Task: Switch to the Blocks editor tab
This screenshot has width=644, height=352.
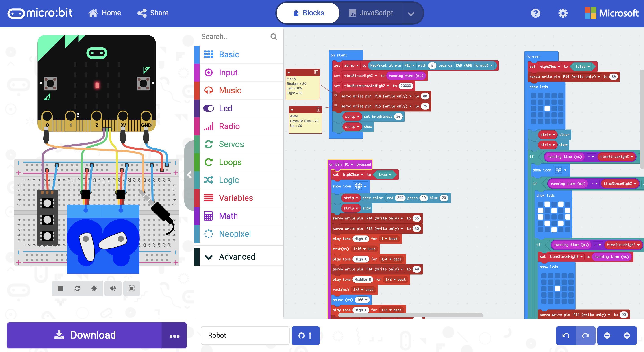Action: [x=309, y=13]
